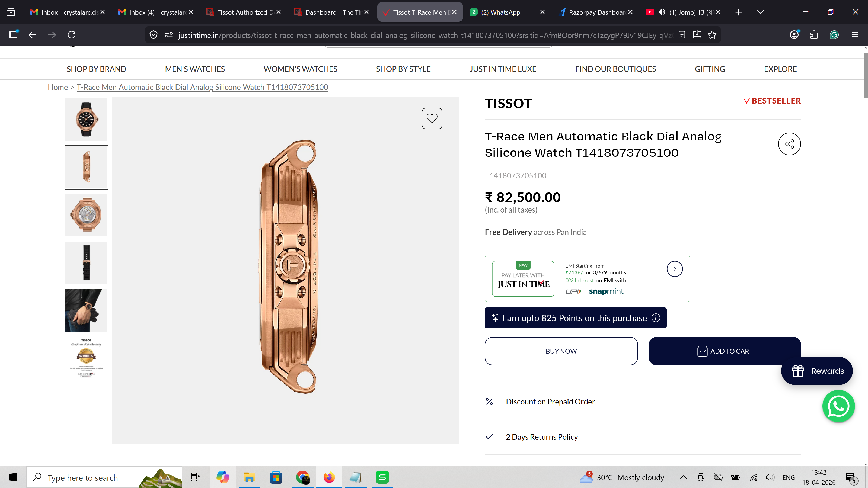
Task: Bookmark this page with star icon
Action: coord(712,35)
